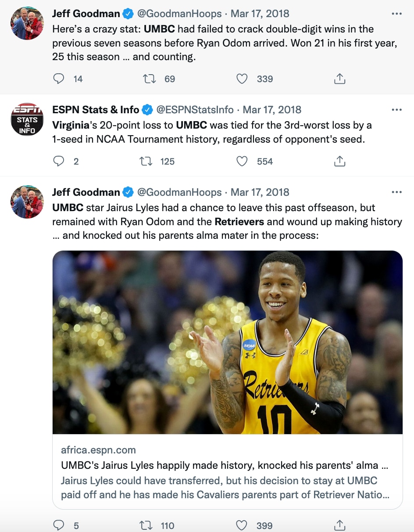This screenshot has width=414, height=532.
Task: Retweet the UMBC double-digit wins tweet
Action: 149,79
